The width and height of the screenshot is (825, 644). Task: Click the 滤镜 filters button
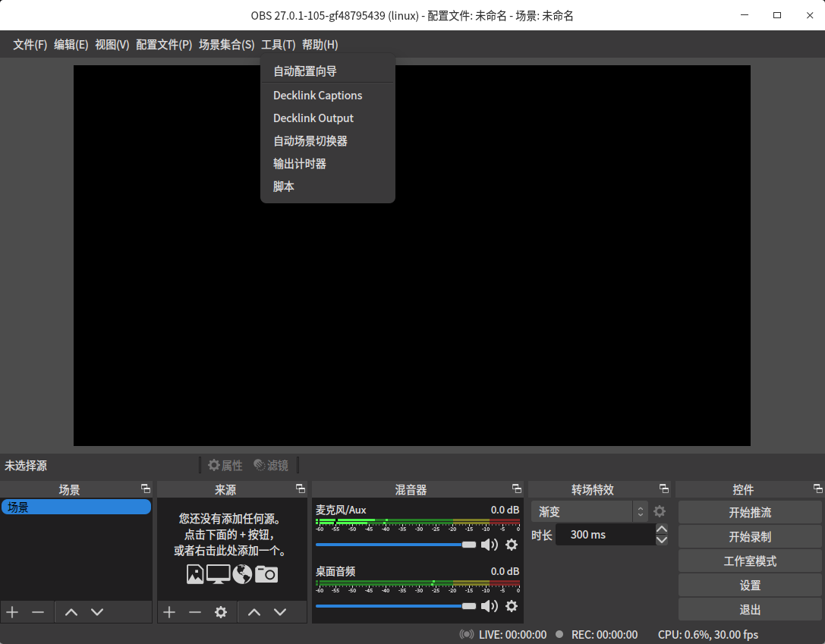point(271,465)
